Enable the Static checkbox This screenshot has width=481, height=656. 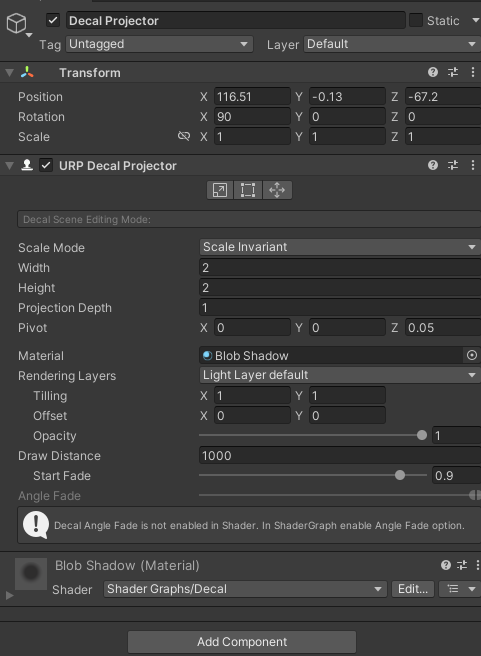[416, 20]
